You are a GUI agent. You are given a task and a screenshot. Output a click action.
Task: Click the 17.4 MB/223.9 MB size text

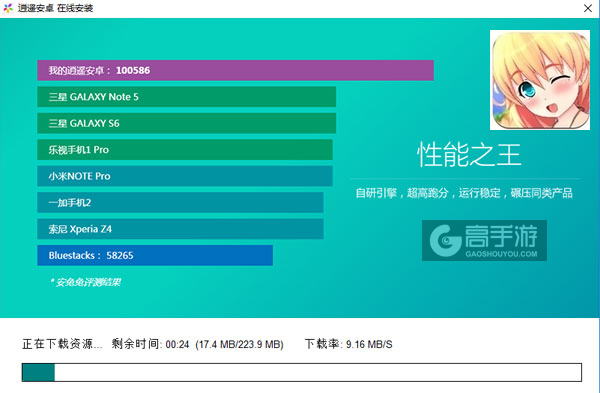[x=240, y=344]
